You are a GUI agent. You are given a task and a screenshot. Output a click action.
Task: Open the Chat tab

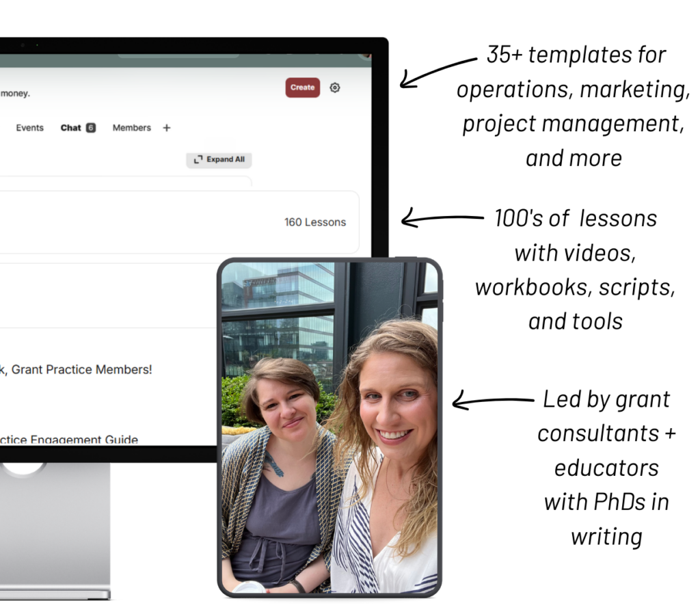pos(70,128)
